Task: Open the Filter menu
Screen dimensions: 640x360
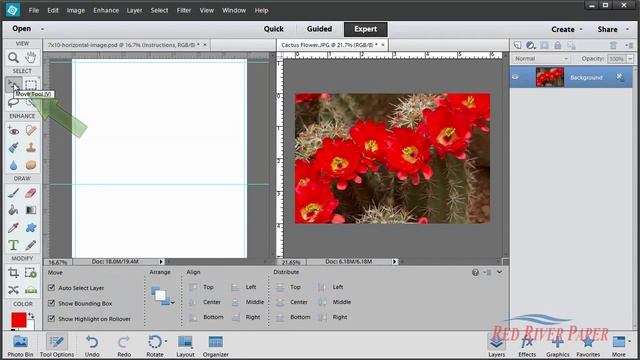Action: (x=184, y=10)
